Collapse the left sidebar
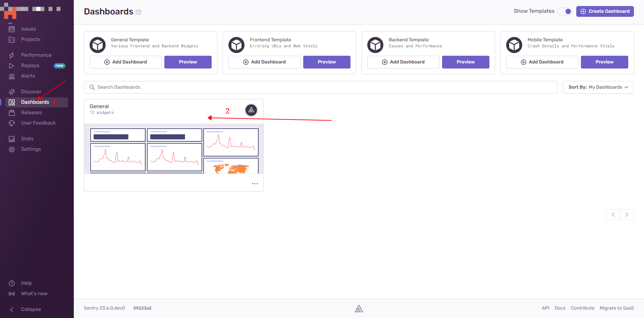 [x=31, y=309]
